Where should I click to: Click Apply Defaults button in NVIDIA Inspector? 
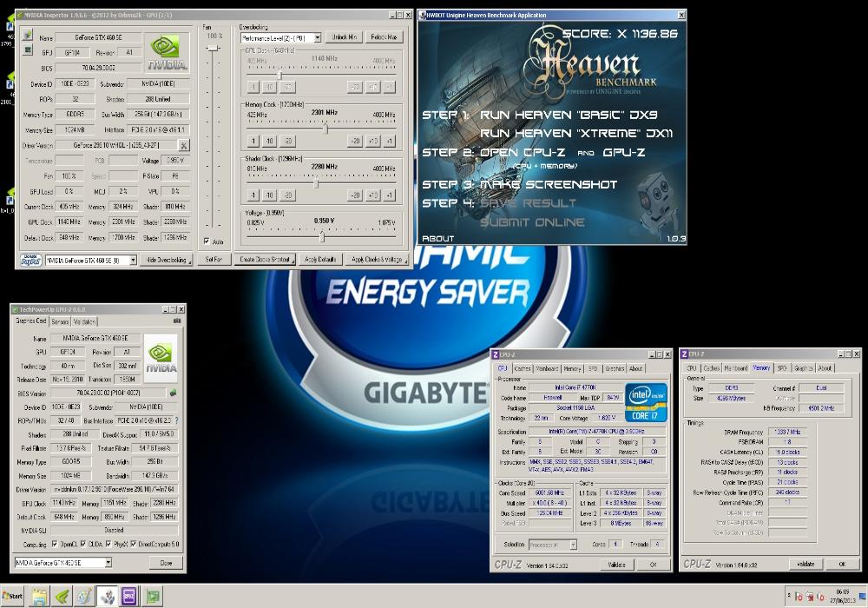coord(320,259)
